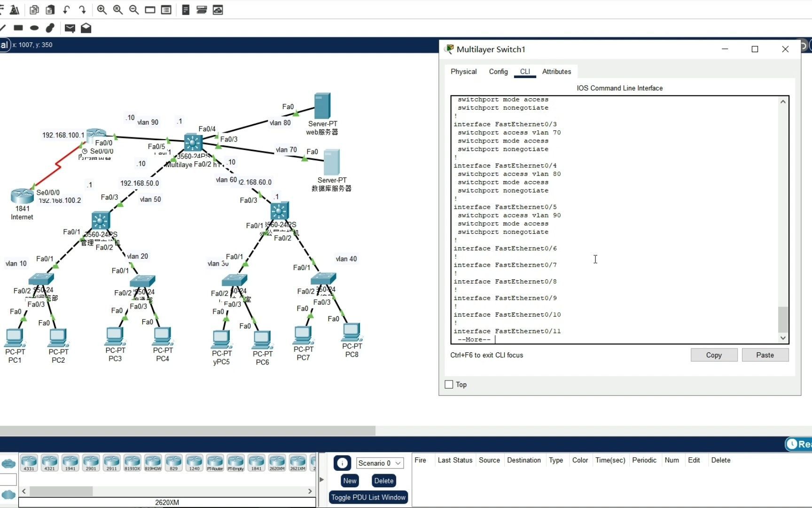Viewport: 812px width, 508px height.
Task: Click the Time(sec) column header
Action: pyautogui.click(x=610, y=460)
